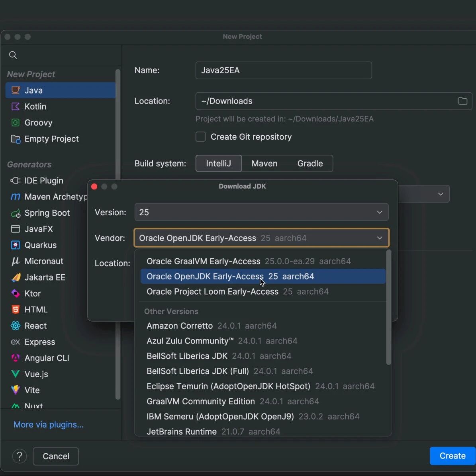Choose the IntelliJ build system
The height and width of the screenshot is (476, 476).
(x=219, y=163)
